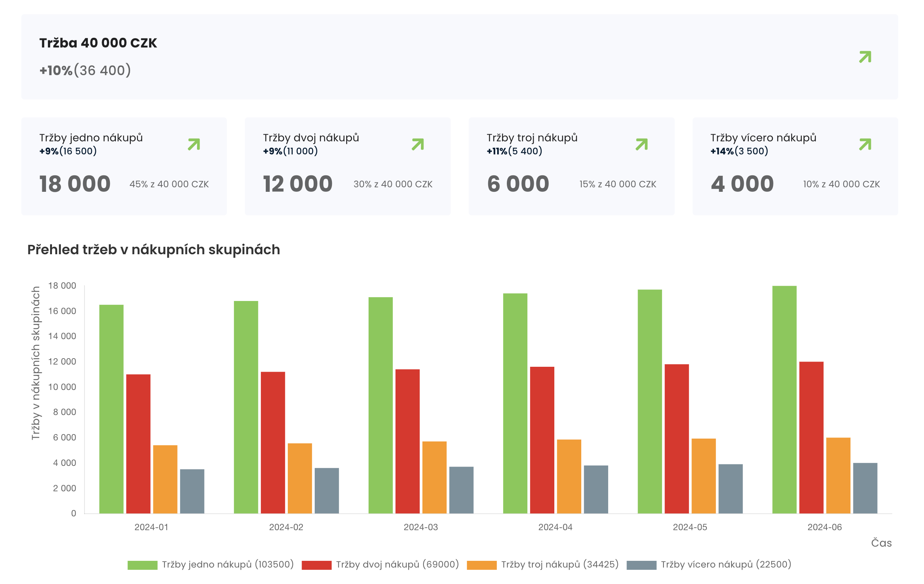Screen dimensions: 924x584
Task: Click legend label Tržby vícero nákupů (22500)
Action: 726,565
